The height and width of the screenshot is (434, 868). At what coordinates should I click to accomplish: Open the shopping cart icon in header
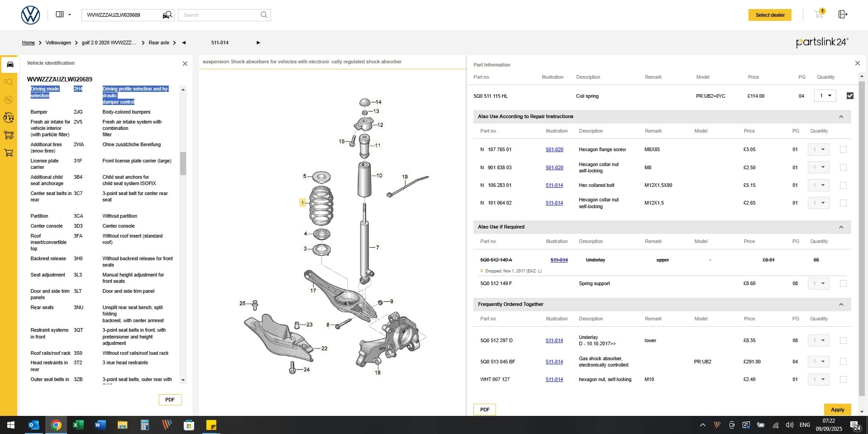click(x=819, y=14)
